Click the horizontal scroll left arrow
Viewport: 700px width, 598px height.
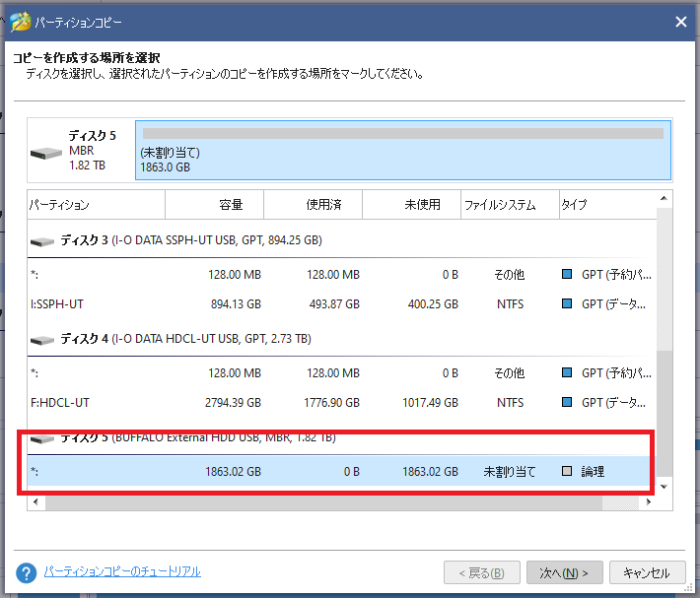[35, 502]
